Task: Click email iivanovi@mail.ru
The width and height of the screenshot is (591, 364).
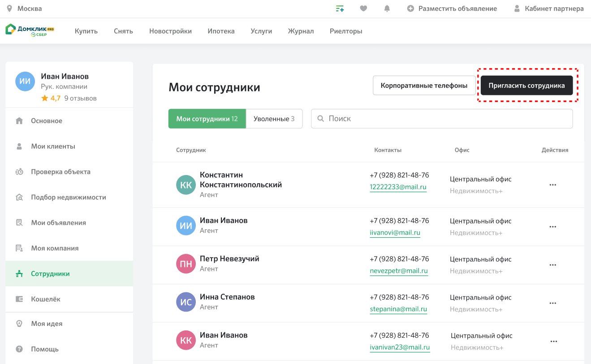Action: pos(395,233)
